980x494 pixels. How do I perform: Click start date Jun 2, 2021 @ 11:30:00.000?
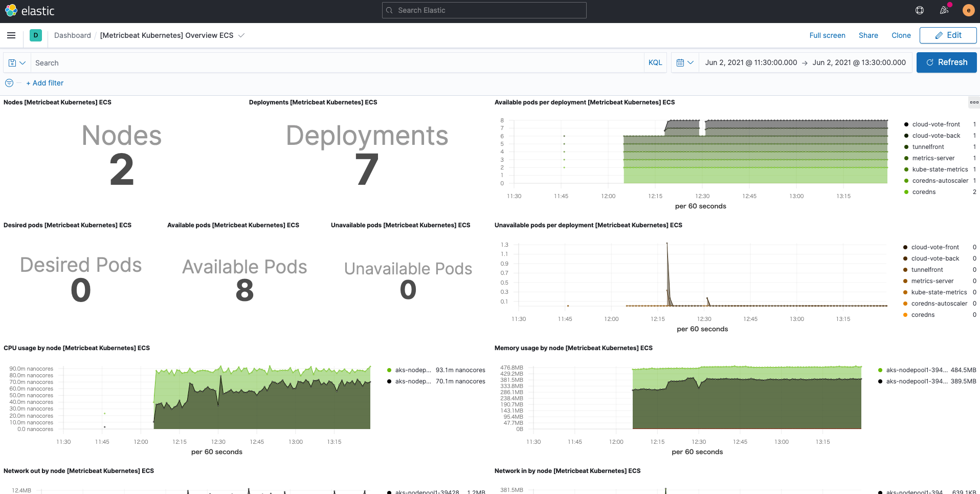[751, 62]
